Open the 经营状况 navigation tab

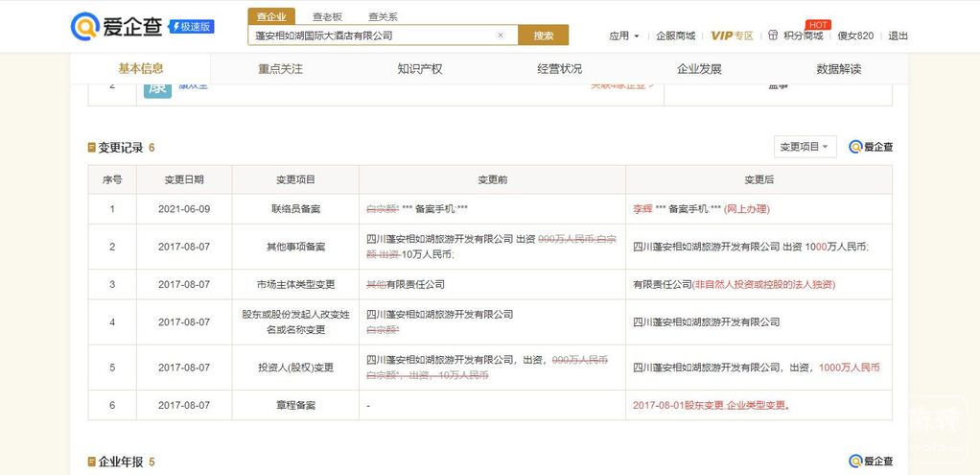(559, 69)
